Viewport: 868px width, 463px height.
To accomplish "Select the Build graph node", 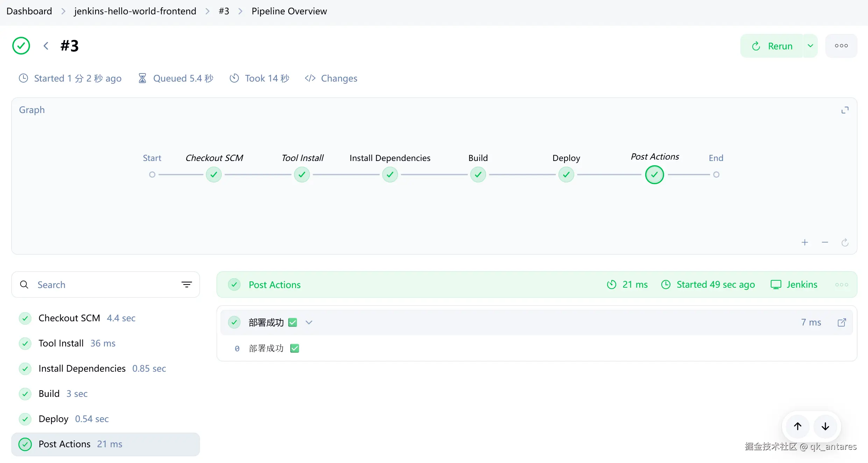I will pos(478,175).
